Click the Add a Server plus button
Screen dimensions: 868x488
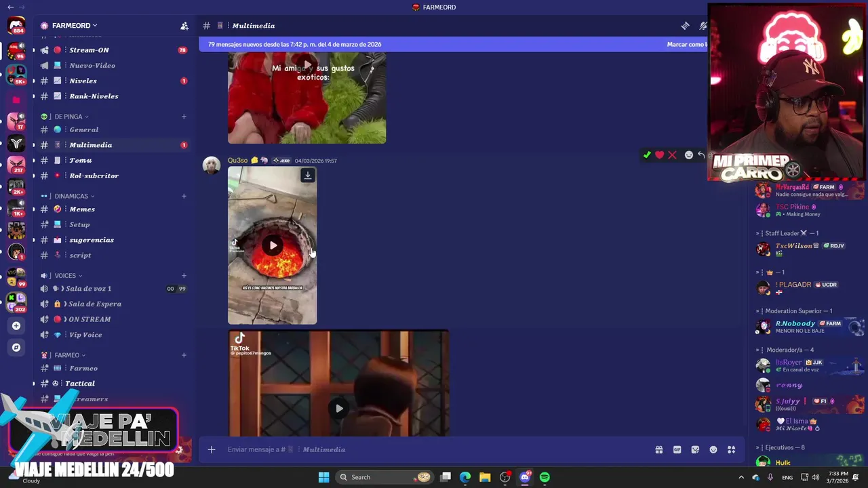tap(16, 325)
